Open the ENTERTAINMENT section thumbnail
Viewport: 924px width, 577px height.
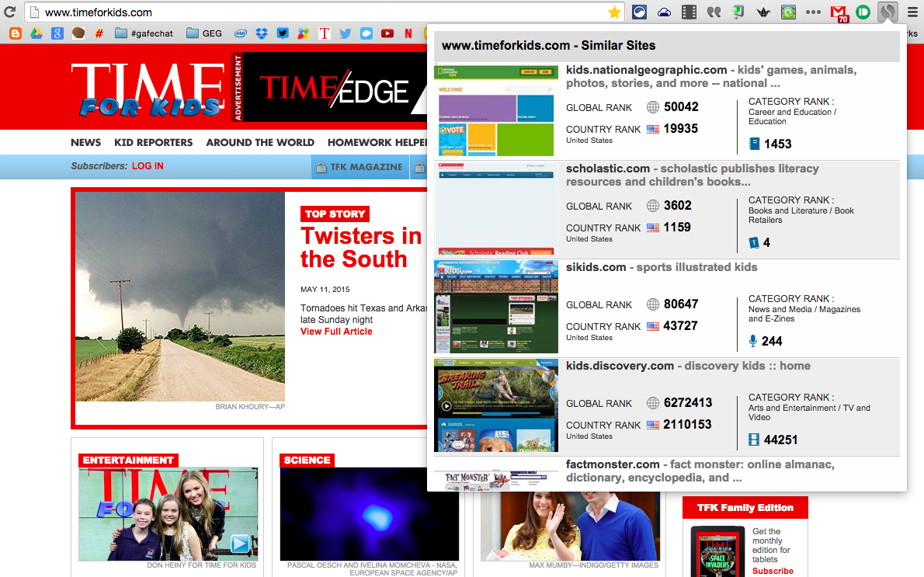click(x=168, y=515)
